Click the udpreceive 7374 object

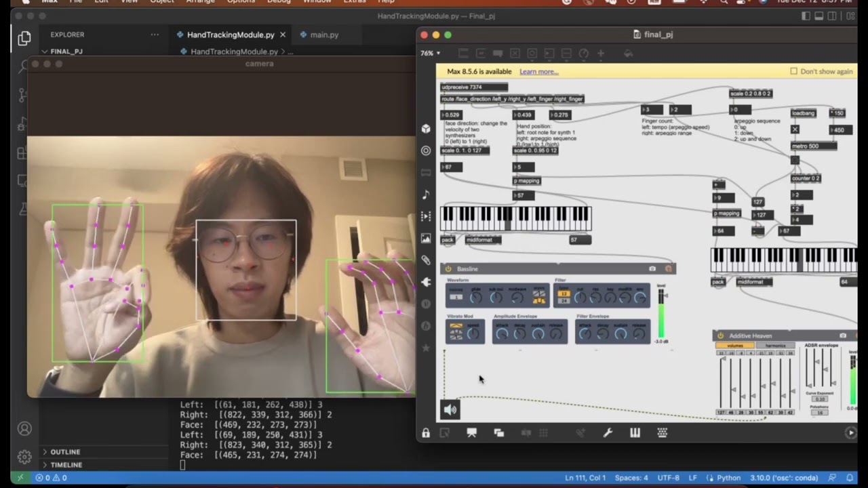pyautogui.click(x=474, y=87)
